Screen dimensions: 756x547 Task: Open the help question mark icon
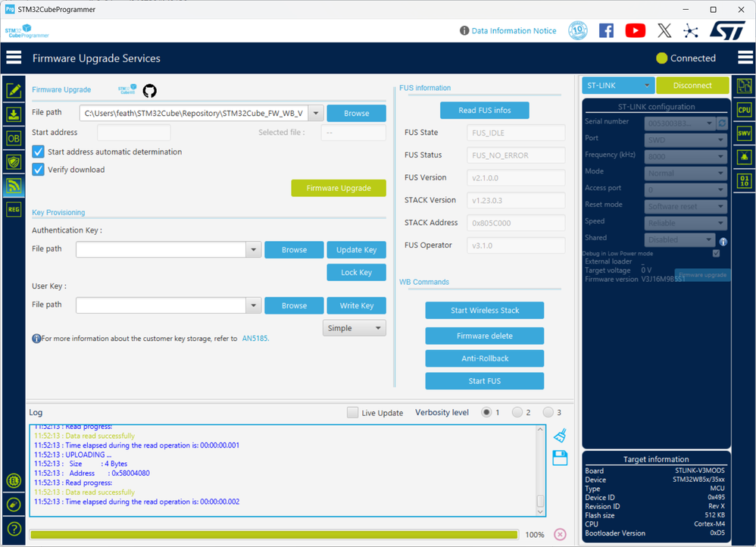pos(14,529)
